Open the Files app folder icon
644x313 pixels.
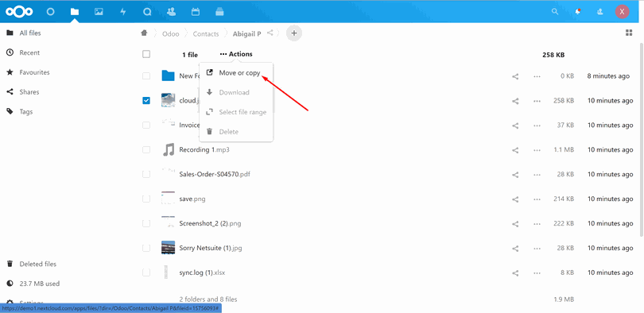tap(75, 12)
